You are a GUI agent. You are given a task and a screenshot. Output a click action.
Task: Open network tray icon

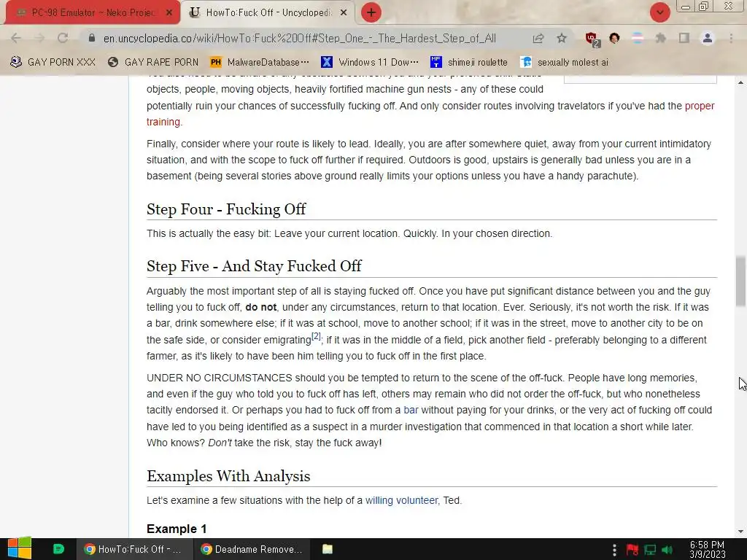point(650,550)
